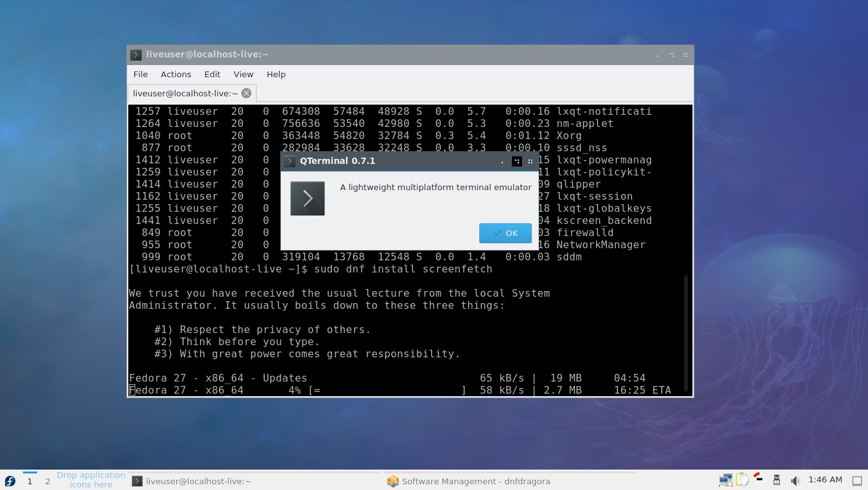Select workspace 1 in the pager
868x490 pixels.
(x=29, y=481)
